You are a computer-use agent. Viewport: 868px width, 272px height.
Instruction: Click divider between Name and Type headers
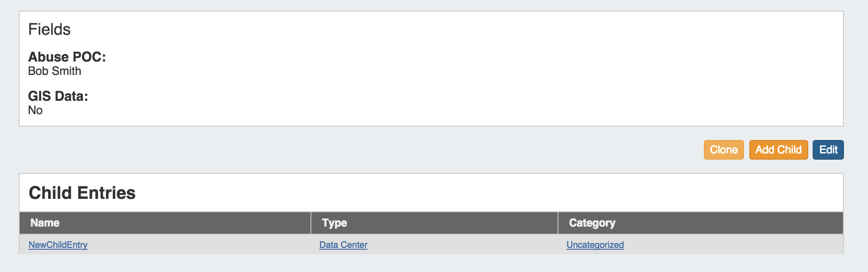tap(311, 223)
